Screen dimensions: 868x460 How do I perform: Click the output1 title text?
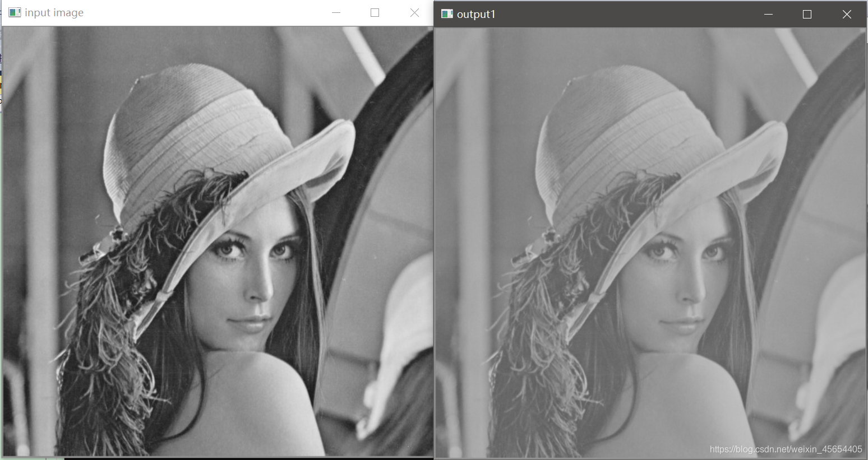tap(477, 14)
